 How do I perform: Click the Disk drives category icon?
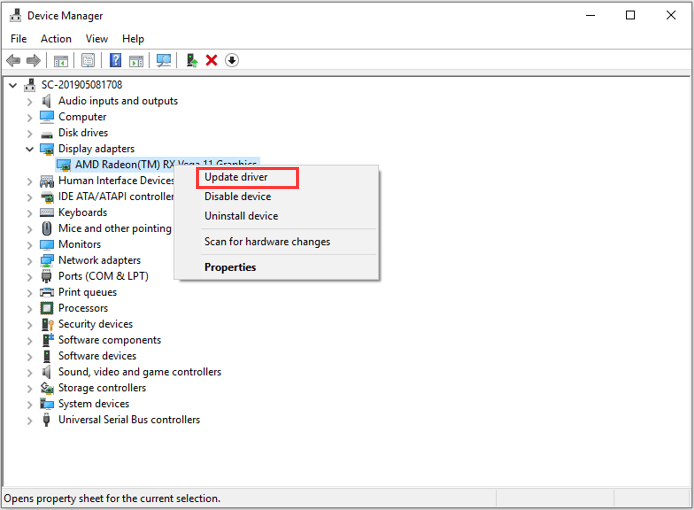click(47, 134)
